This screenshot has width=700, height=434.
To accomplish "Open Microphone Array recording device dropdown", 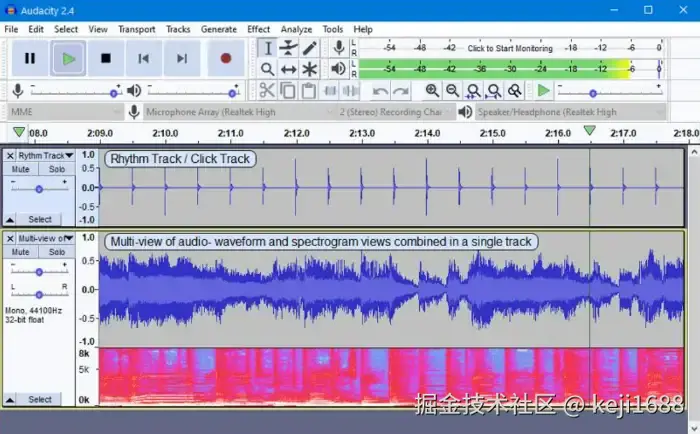I will click(239, 112).
